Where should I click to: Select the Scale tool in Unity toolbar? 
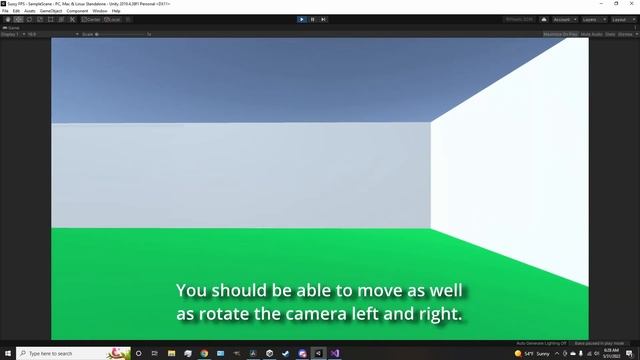pyautogui.click(x=40, y=20)
